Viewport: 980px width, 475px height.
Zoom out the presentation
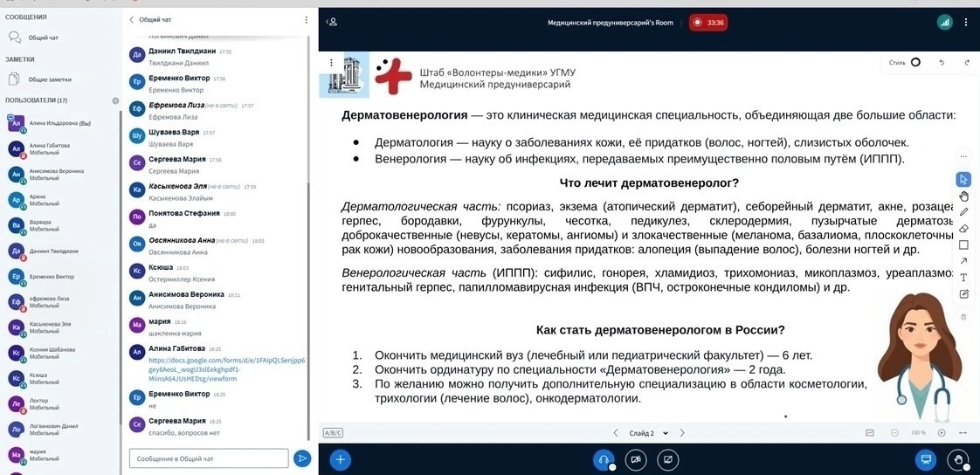tap(894, 432)
